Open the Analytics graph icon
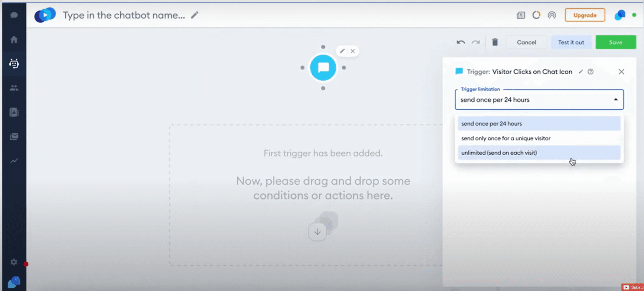Viewport: 644px width, 291px height. pos(14,161)
